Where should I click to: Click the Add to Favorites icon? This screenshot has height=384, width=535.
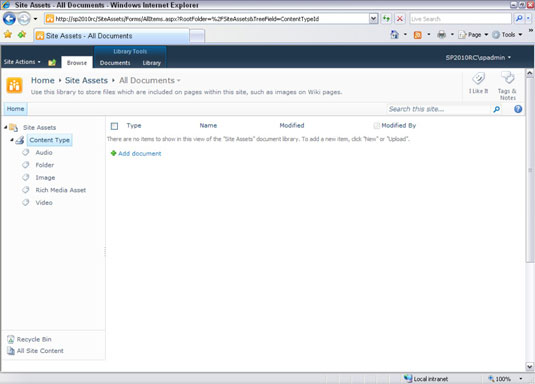click(22, 34)
